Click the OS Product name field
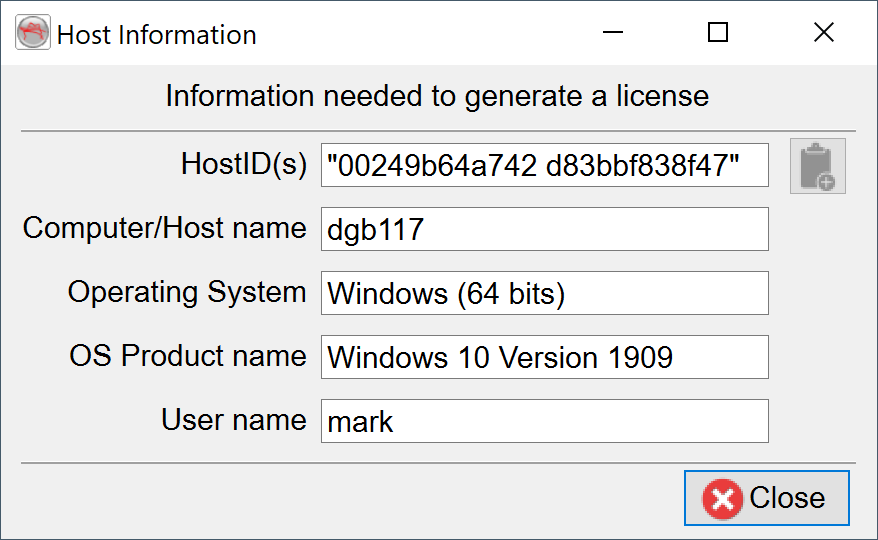Screen dimensions: 878x540 pyautogui.click(x=544, y=357)
